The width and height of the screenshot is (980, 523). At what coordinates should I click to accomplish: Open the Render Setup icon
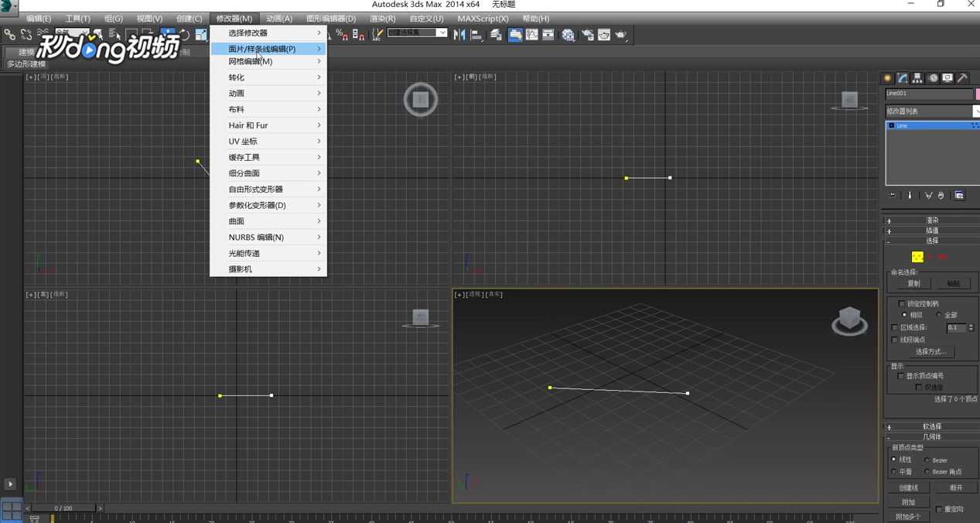588,35
